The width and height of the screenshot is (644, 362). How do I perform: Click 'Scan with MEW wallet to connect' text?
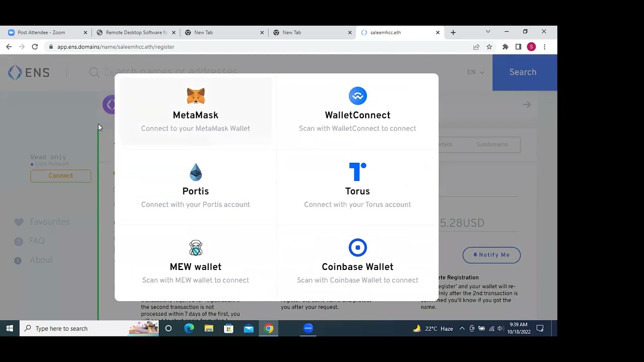pyautogui.click(x=196, y=281)
